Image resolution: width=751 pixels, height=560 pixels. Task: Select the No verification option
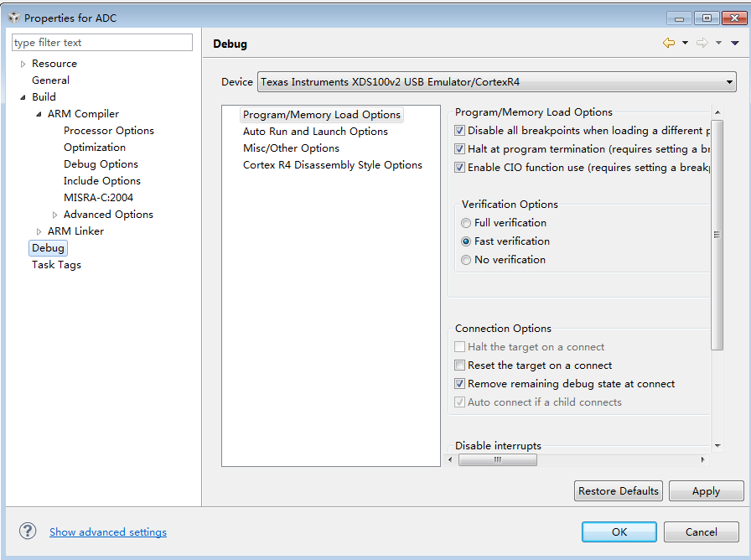click(466, 260)
